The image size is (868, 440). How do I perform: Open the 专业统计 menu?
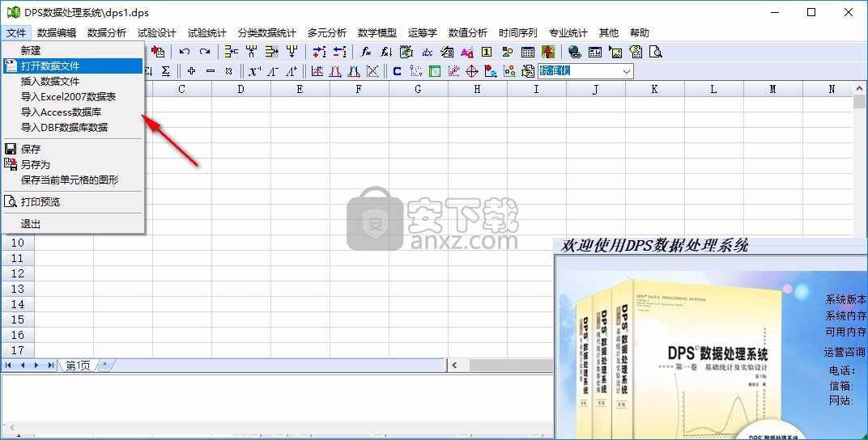(x=568, y=32)
